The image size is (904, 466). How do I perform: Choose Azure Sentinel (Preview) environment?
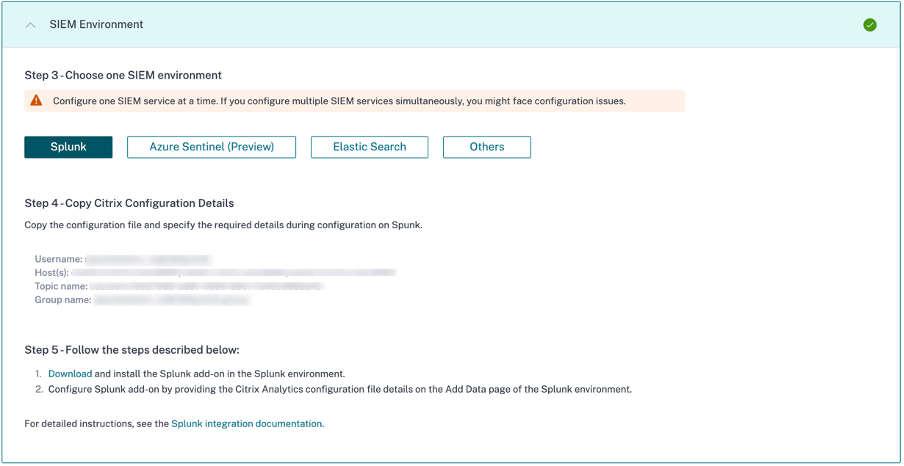tap(212, 146)
